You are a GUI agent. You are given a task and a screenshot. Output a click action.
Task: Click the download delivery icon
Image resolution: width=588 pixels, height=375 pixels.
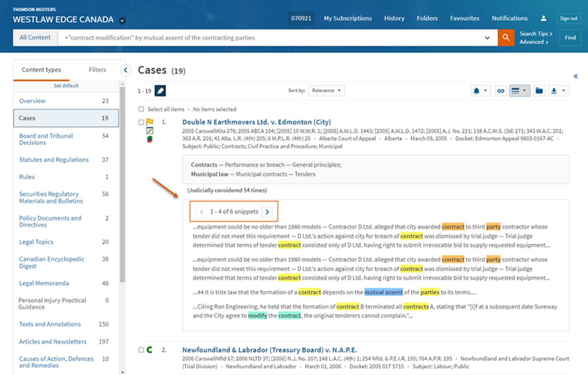554,91
